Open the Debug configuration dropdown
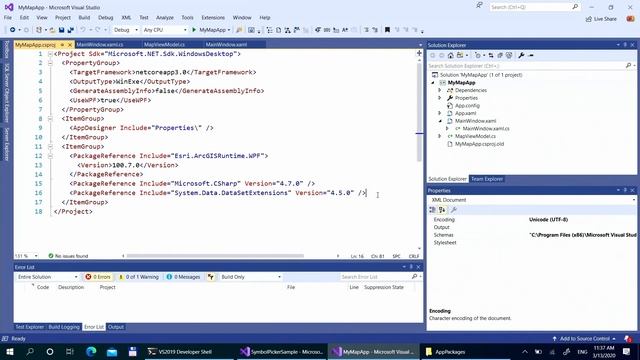Screen dimensions: 640x360 [125, 30]
